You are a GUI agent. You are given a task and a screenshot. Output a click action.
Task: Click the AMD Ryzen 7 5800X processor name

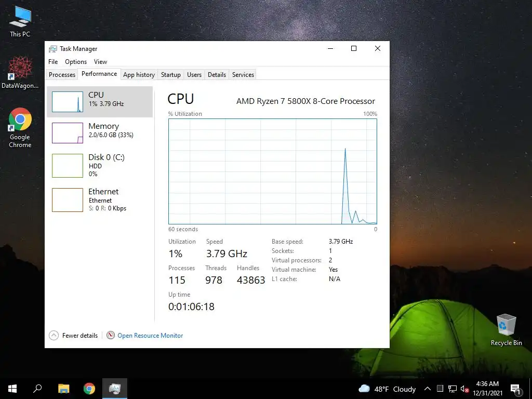point(305,101)
